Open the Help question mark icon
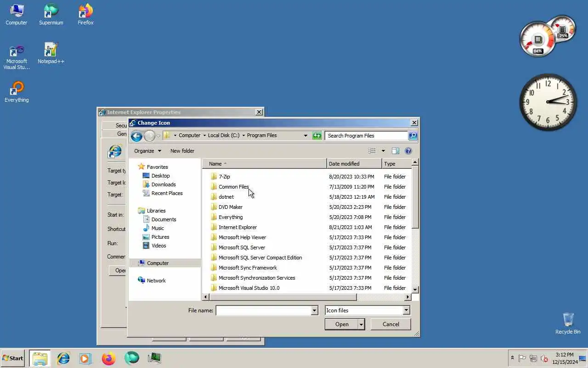Screen dimensions: 588x368 point(408,151)
